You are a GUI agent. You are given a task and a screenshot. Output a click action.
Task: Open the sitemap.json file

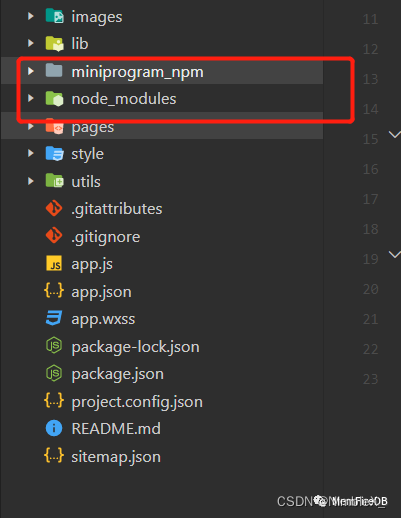[116, 457]
